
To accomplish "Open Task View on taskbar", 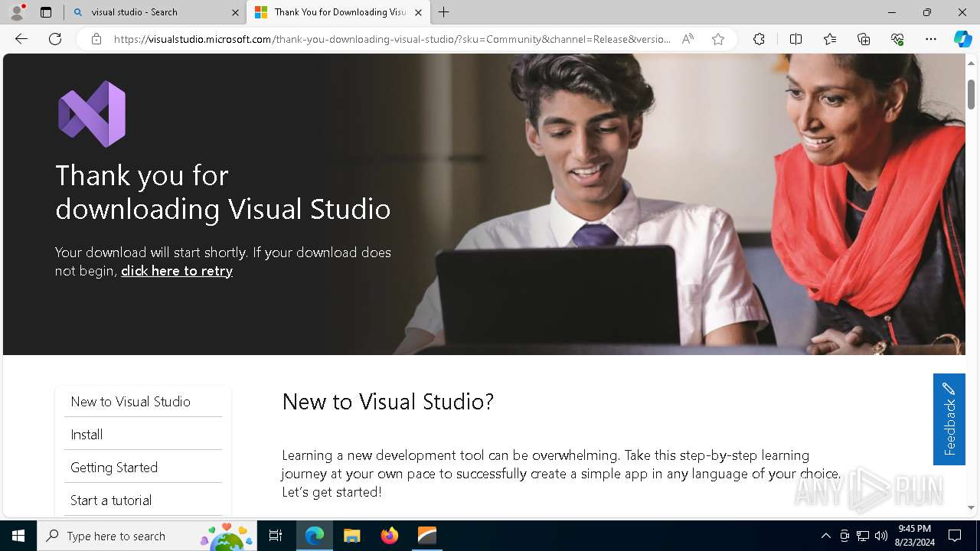I will [276, 536].
